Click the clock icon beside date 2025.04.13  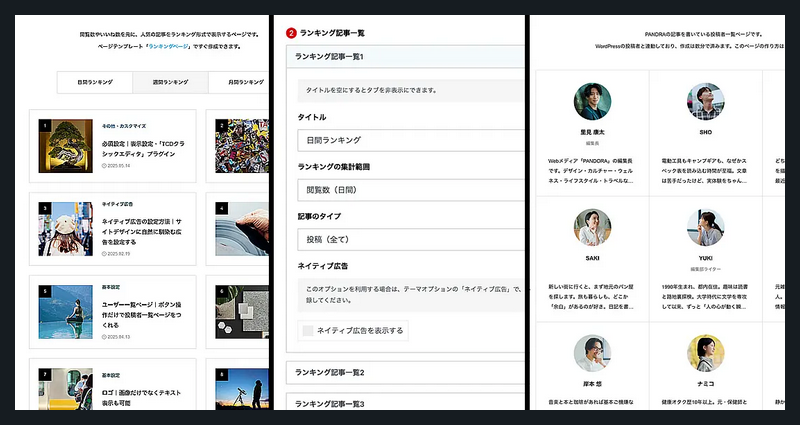(x=104, y=337)
